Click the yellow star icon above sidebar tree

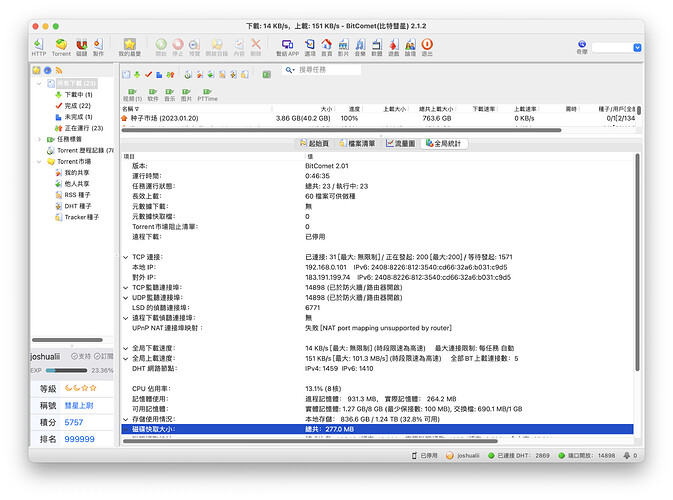pyautogui.click(x=36, y=70)
